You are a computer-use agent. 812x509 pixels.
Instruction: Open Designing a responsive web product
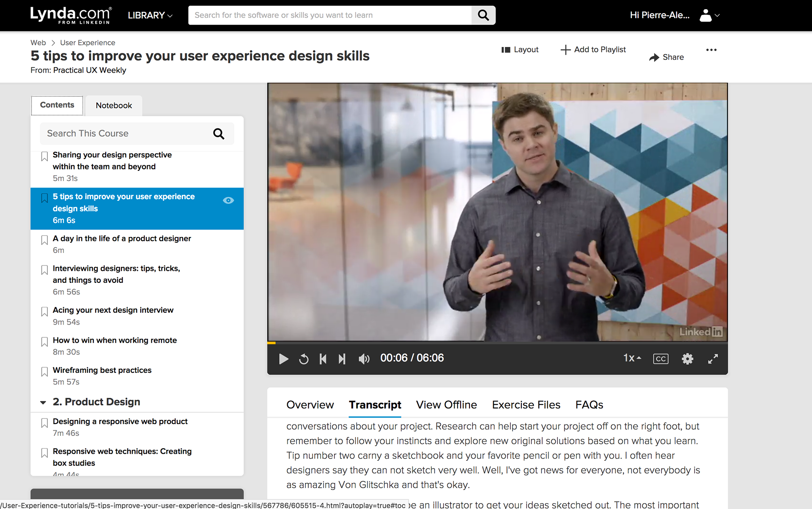pyautogui.click(x=120, y=421)
